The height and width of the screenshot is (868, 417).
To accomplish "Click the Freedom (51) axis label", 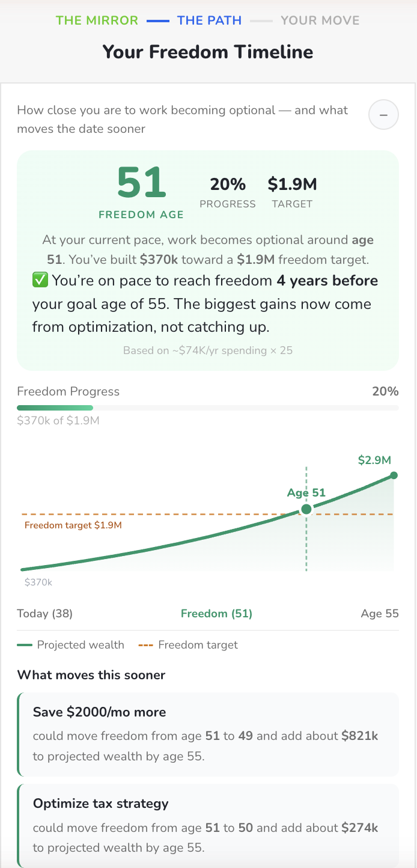I will [x=216, y=613].
